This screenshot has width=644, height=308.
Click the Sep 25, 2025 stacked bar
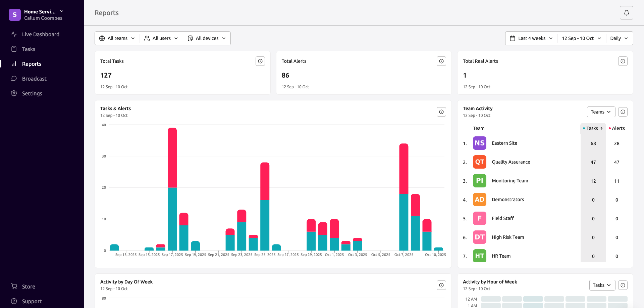tap(265, 206)
